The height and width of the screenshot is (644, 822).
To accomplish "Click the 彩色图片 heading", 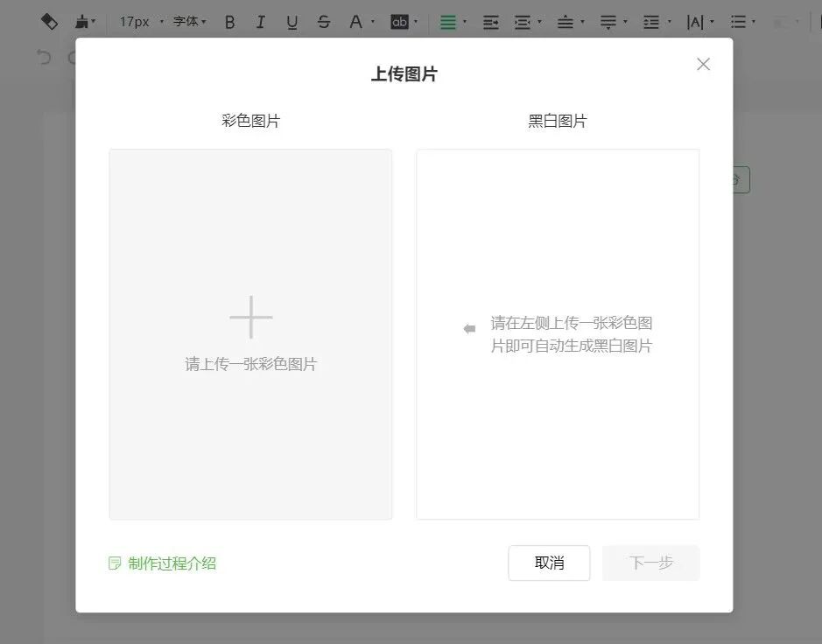I will (250, 121).
